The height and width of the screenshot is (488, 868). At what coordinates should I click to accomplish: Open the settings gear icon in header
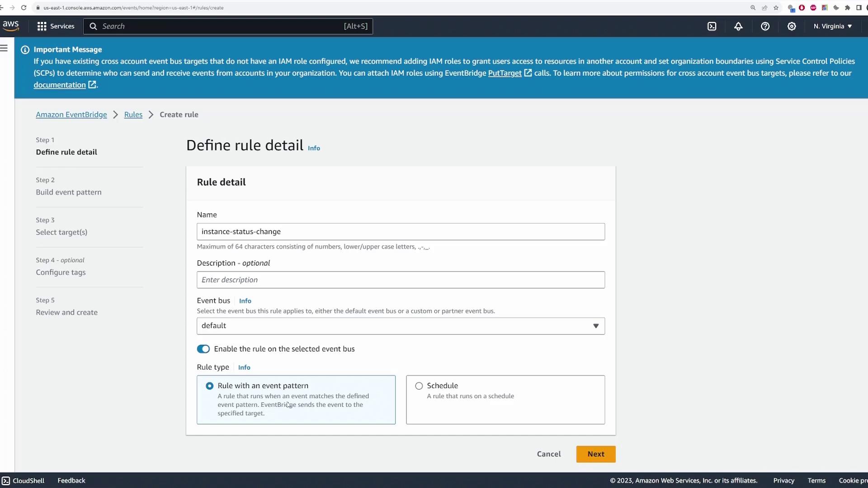point(792,26)
